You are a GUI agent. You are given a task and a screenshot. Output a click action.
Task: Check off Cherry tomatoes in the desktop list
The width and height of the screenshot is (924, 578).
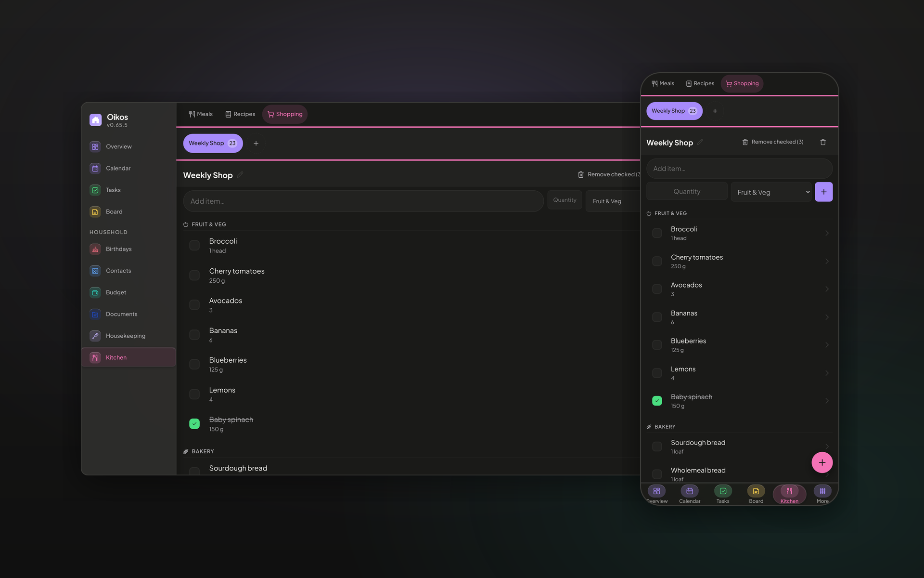[x=194, y=275]
